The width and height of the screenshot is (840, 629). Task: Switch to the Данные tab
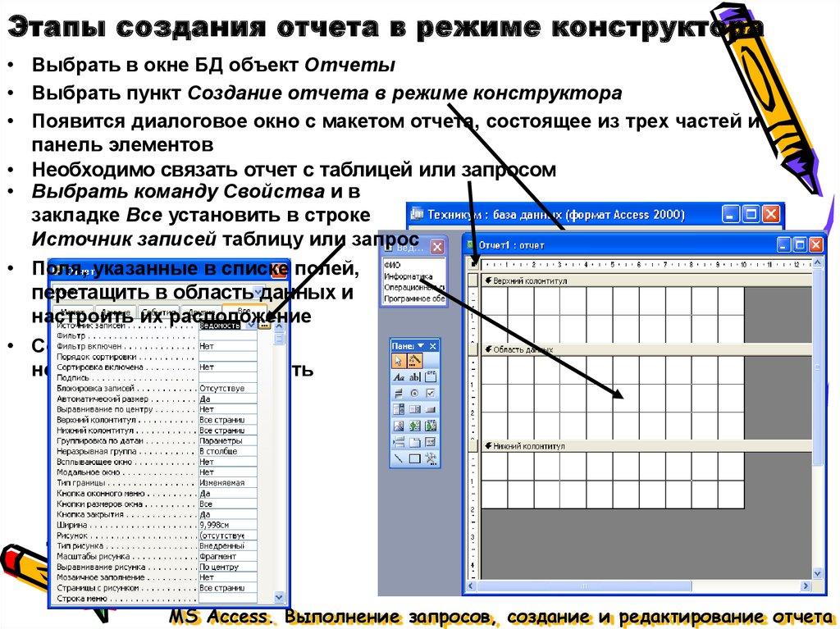coord(113,311)
